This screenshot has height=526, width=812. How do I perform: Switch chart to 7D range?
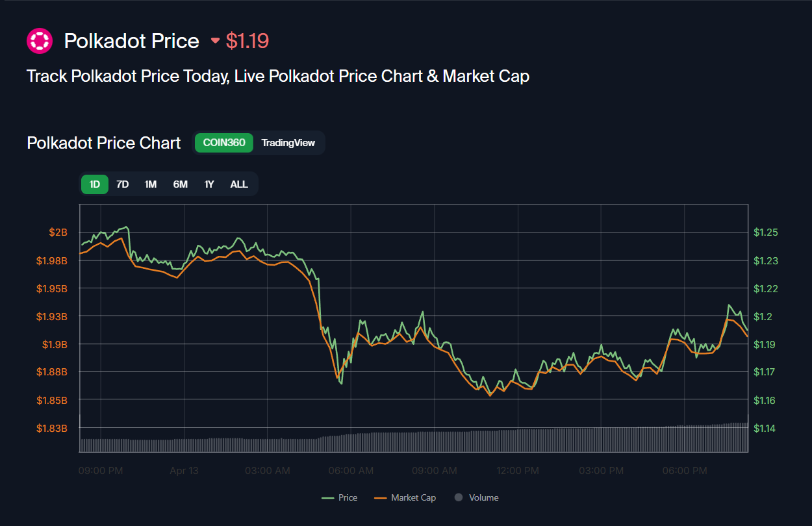(122, 184)
